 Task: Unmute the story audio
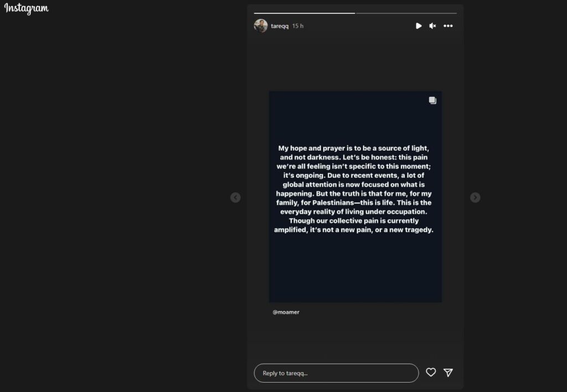click(432, 25)
